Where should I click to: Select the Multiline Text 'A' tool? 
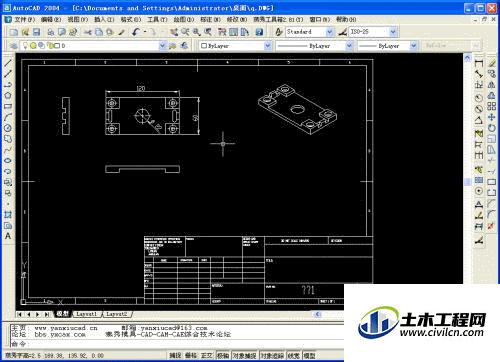point(8,236)
